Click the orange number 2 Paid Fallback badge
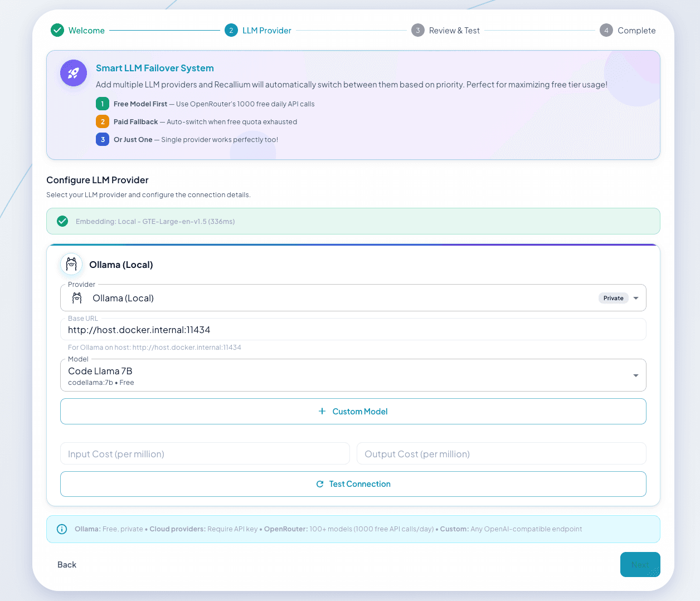Screen dimensions: 700x601 coord(103,121)
